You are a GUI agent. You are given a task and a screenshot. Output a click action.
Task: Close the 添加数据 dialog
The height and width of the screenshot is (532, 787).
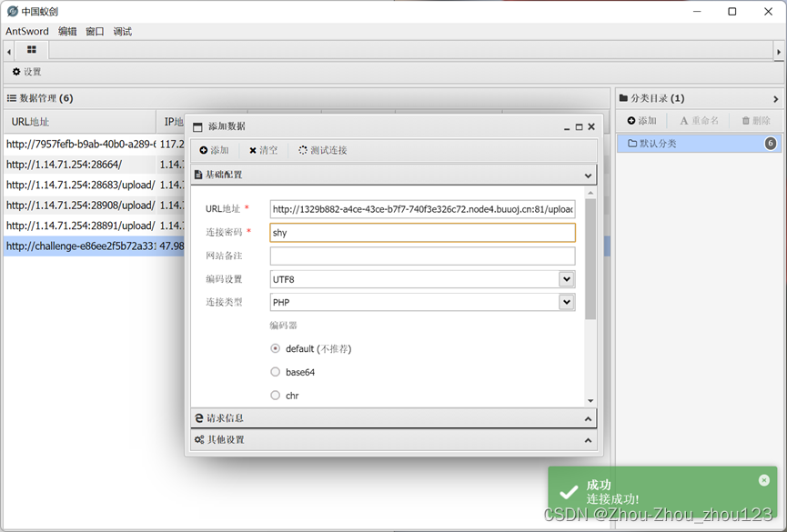tap(591, 126)
